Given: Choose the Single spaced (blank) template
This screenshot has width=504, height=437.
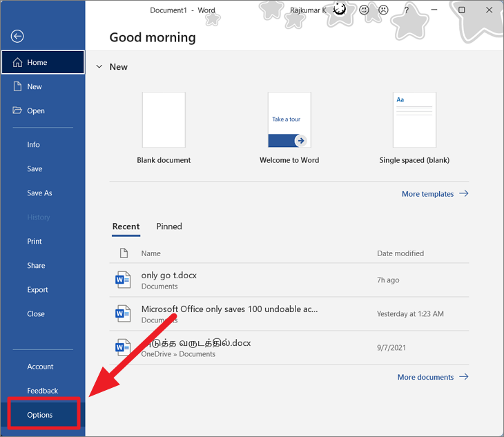Looking at the screenshot, I should coord(414,119).
